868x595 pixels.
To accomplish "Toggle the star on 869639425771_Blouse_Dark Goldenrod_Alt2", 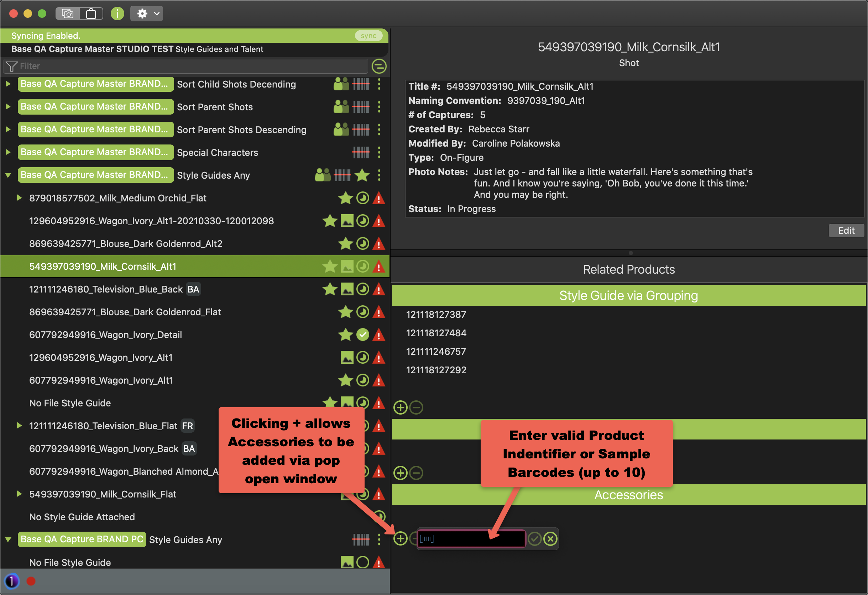I will (x=345, y=244).
